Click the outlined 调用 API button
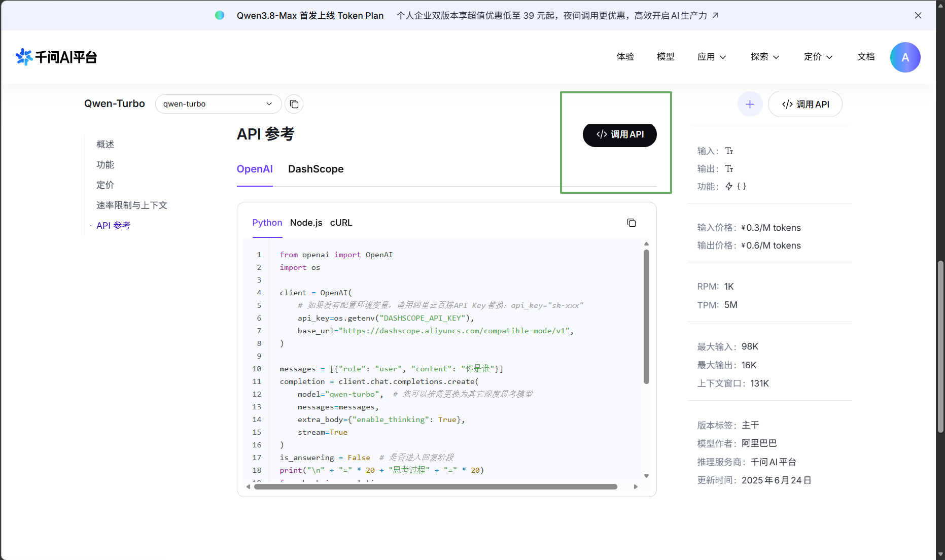 pyautogui.click(x=805, y=104)
